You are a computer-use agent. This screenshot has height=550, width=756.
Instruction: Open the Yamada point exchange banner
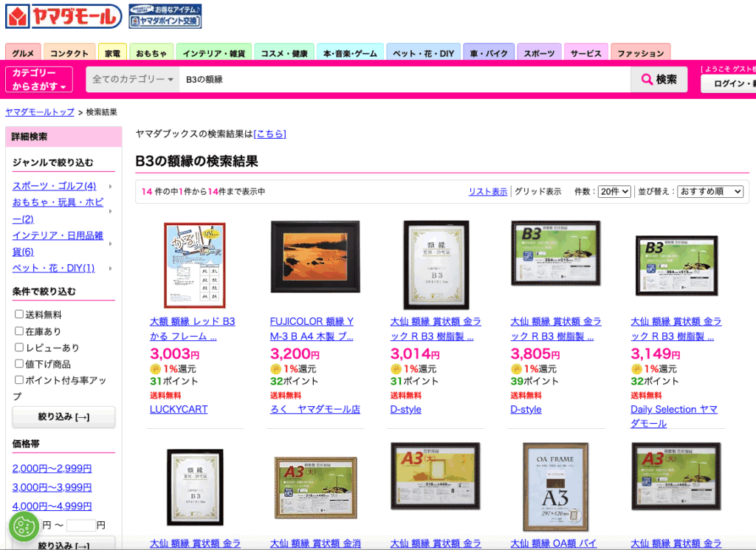click(165, 16)
